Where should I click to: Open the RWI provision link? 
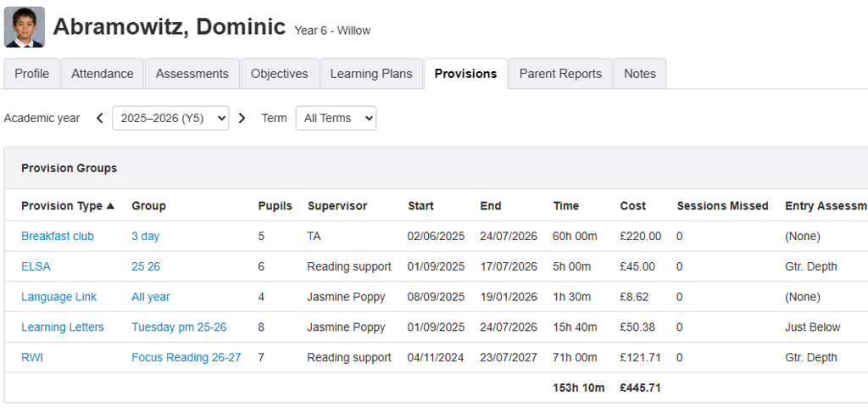[32, 358]
